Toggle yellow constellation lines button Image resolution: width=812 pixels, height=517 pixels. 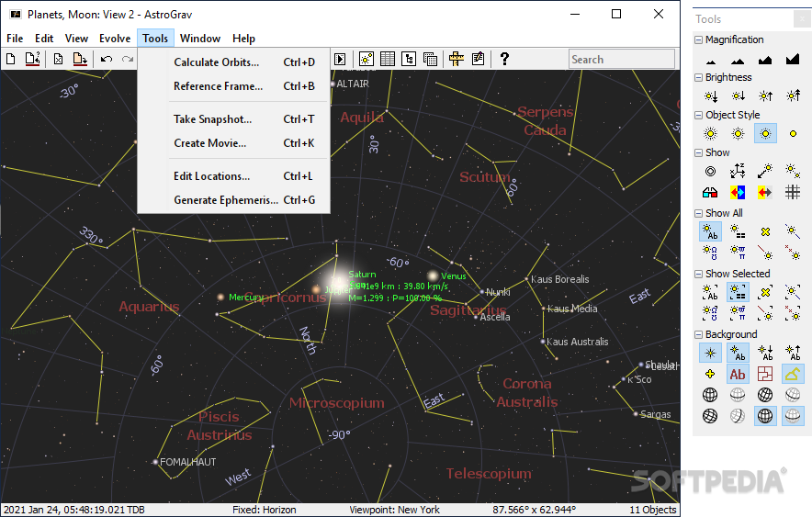click(x=793, y=374)
